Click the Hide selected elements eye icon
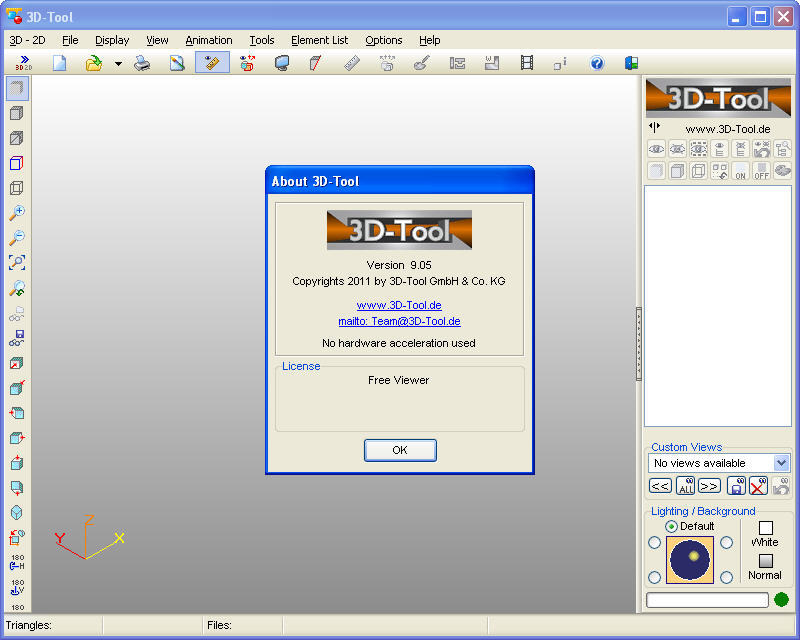Screen dimensions: 800x640 point(676,149)
